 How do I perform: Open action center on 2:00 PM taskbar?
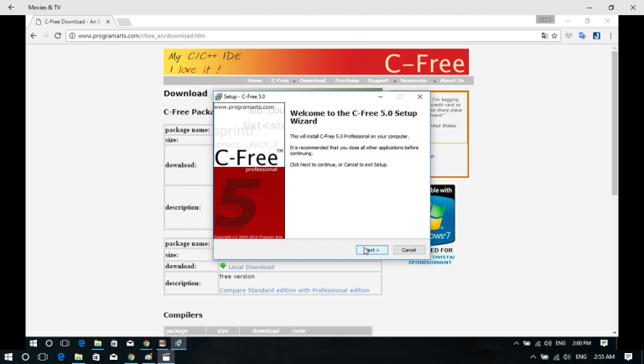[604, 343]
